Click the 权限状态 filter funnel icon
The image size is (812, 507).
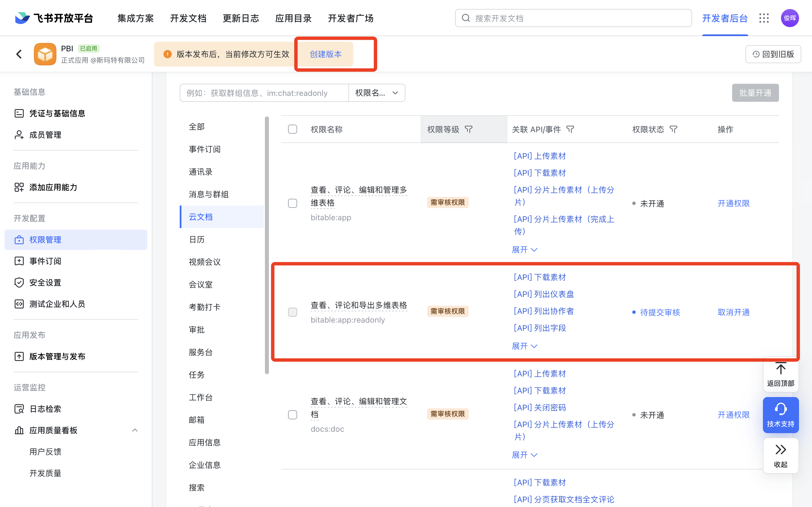click(x=673, y=129)
